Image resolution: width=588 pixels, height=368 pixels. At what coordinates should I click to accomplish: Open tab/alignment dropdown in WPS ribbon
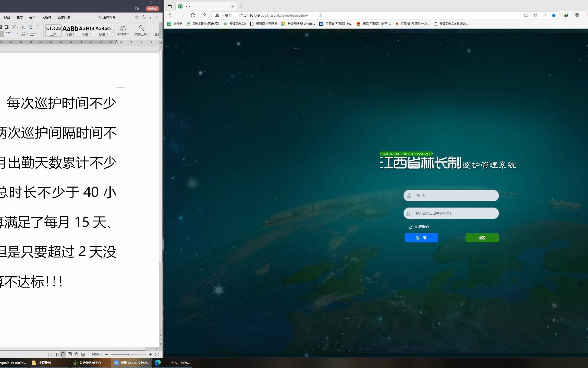click(31, 27)
